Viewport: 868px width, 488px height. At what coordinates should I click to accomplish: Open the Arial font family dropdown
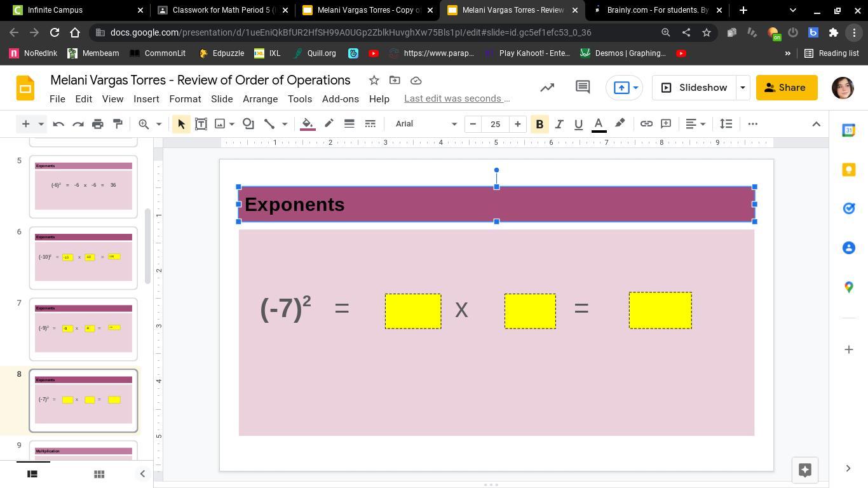tap(426, 124)
